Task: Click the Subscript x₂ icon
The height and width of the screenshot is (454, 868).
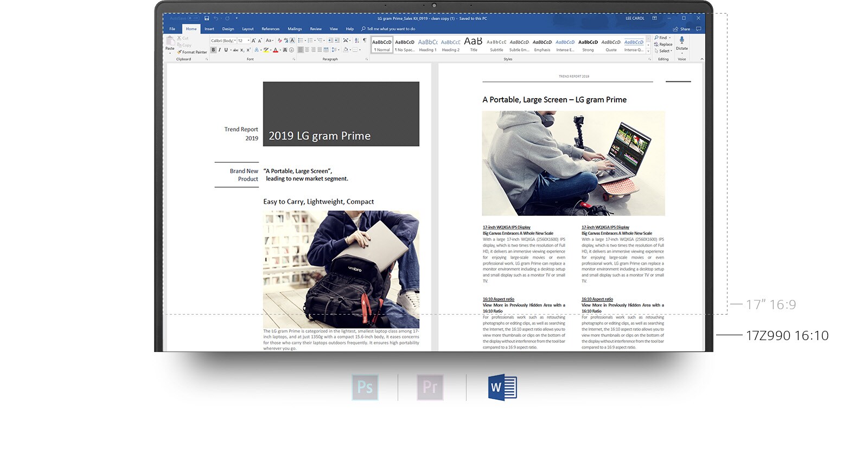Action: (242, 50)
